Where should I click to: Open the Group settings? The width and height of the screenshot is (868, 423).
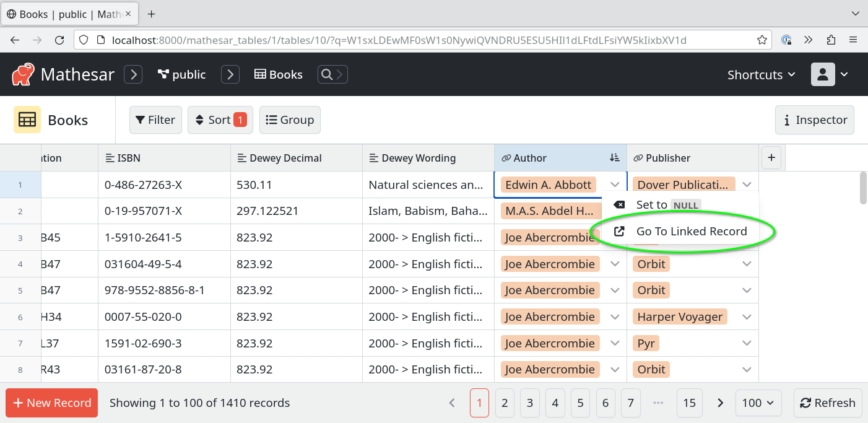290,120
